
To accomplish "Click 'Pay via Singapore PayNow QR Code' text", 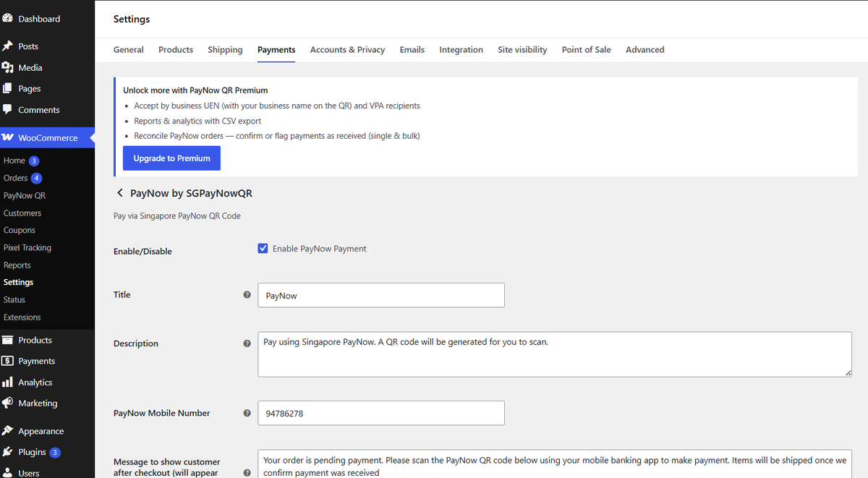I will 177,215.
